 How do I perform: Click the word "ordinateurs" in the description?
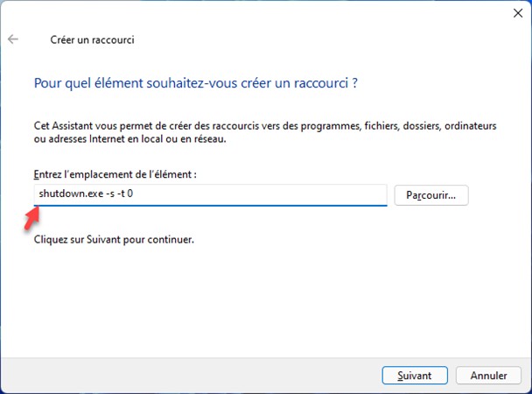coord(470,127)
